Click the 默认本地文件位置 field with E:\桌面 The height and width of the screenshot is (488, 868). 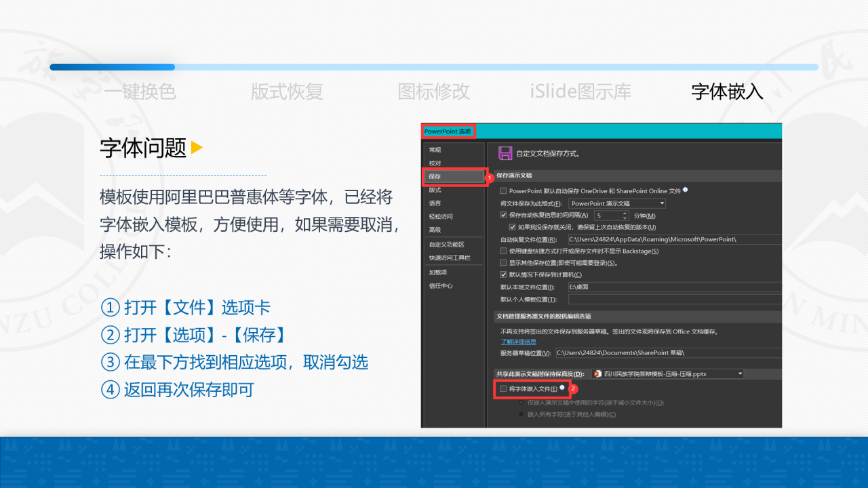pyautogui.click(x=674, y=287)
